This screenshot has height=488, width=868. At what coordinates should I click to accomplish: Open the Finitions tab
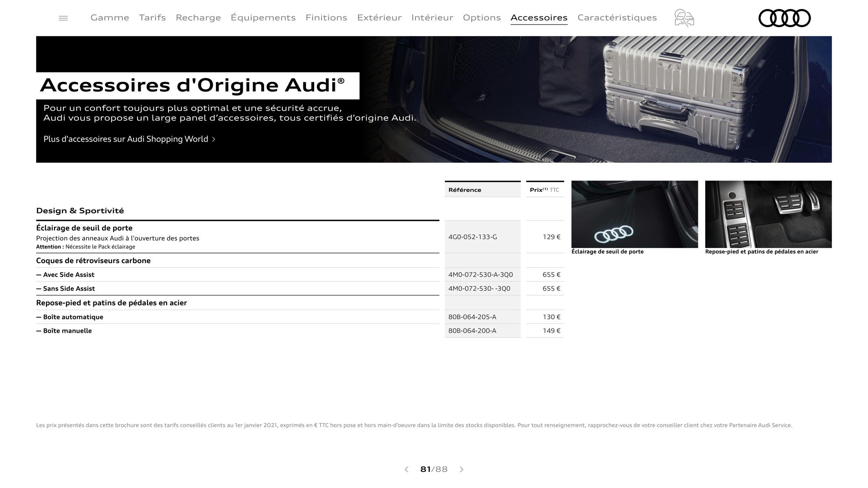coord(326,17)
